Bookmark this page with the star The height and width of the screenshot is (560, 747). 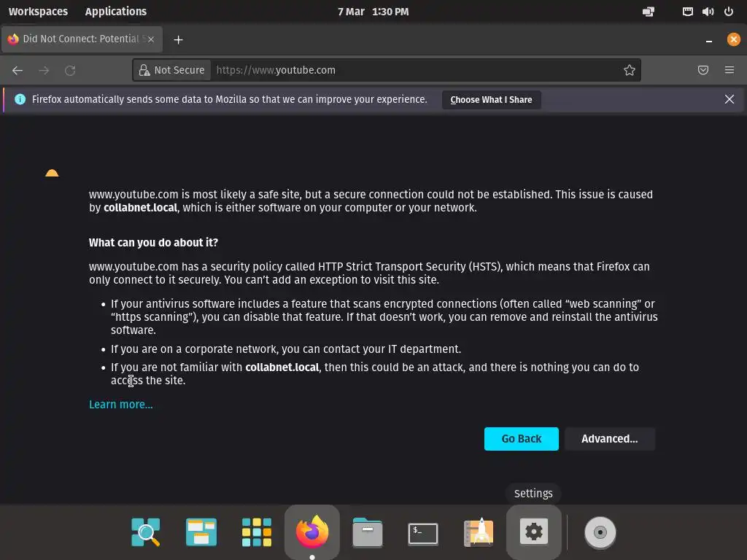pos(630,70)
